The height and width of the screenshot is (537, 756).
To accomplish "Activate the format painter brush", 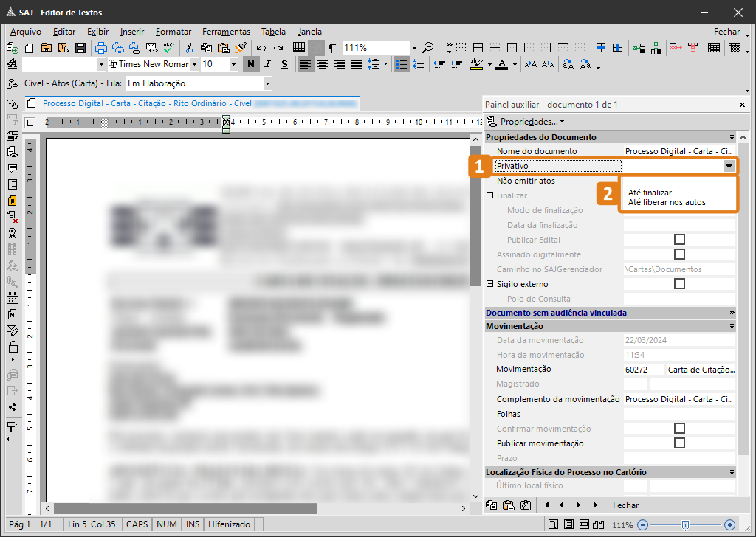I will click(x=241, y=47).
